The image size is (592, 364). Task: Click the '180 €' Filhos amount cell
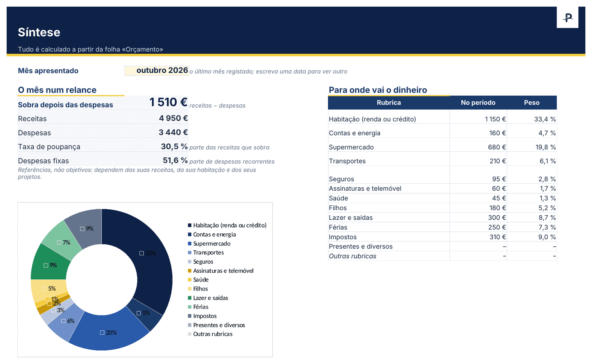478,208
